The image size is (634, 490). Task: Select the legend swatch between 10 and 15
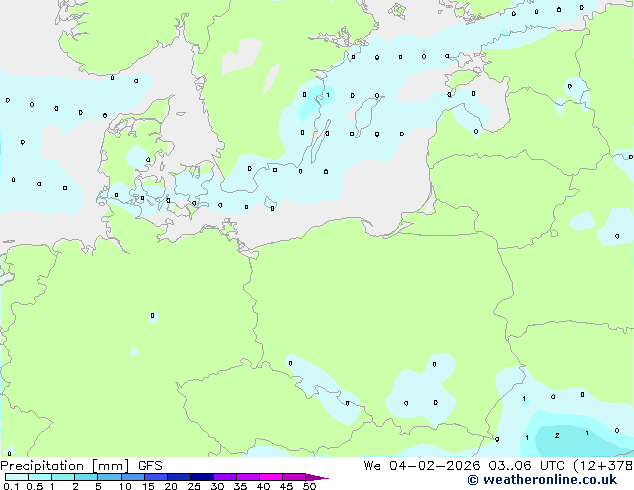(x=133, y=477)
